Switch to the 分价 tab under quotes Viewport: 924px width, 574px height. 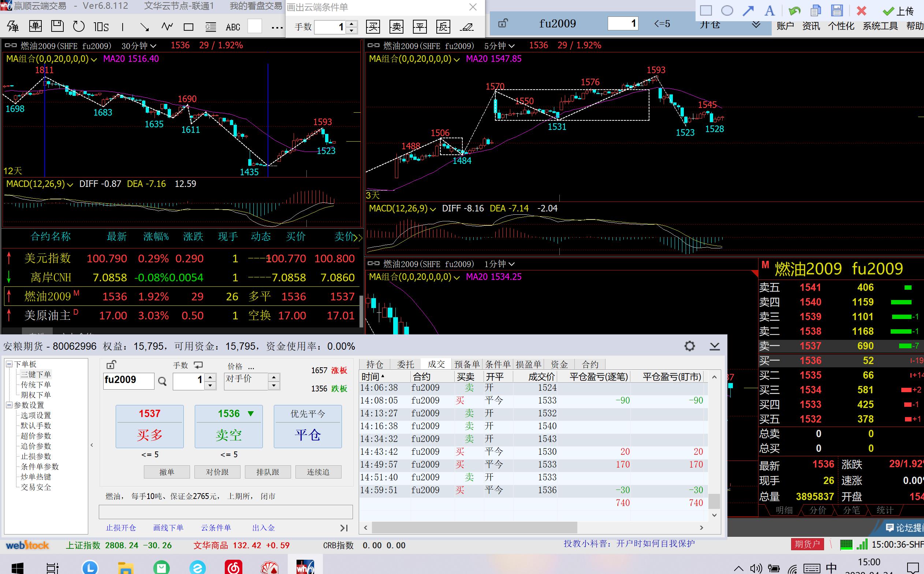click(817, 510)
